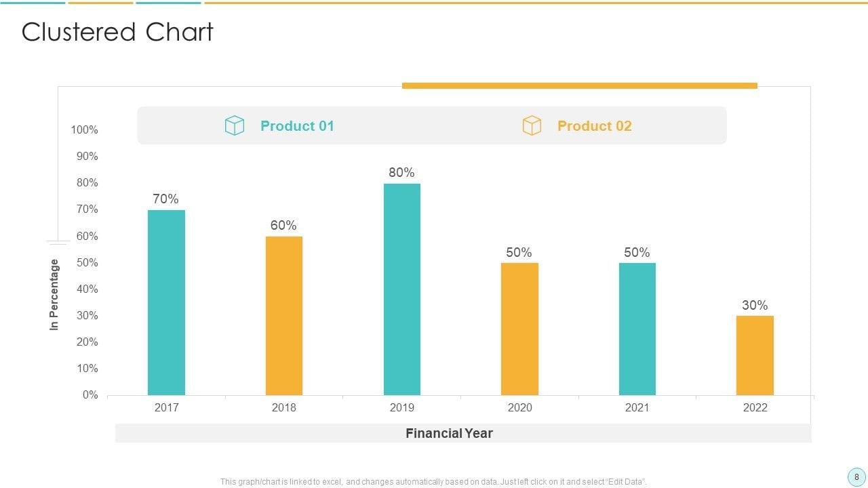The width and height of the screenshot is (868, 488).
Task: Click the orange Product 02 cube icon
Action: click(532, 125)
